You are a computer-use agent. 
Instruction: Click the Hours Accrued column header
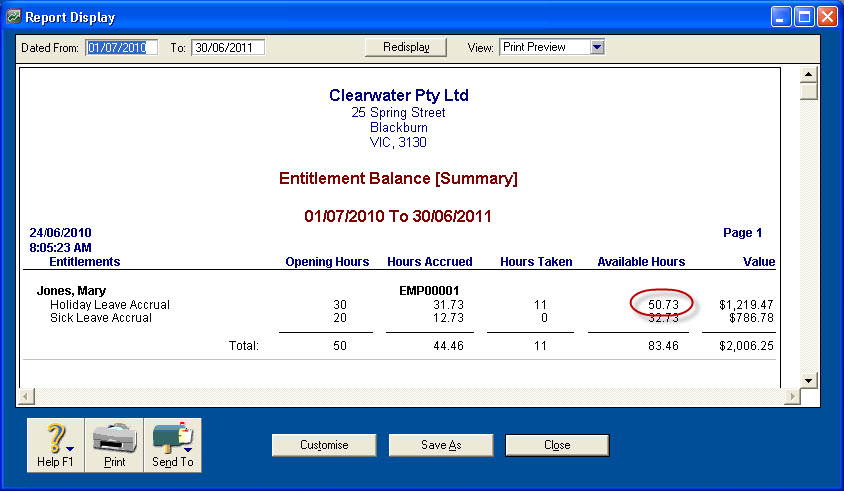(x=430, y=262)
